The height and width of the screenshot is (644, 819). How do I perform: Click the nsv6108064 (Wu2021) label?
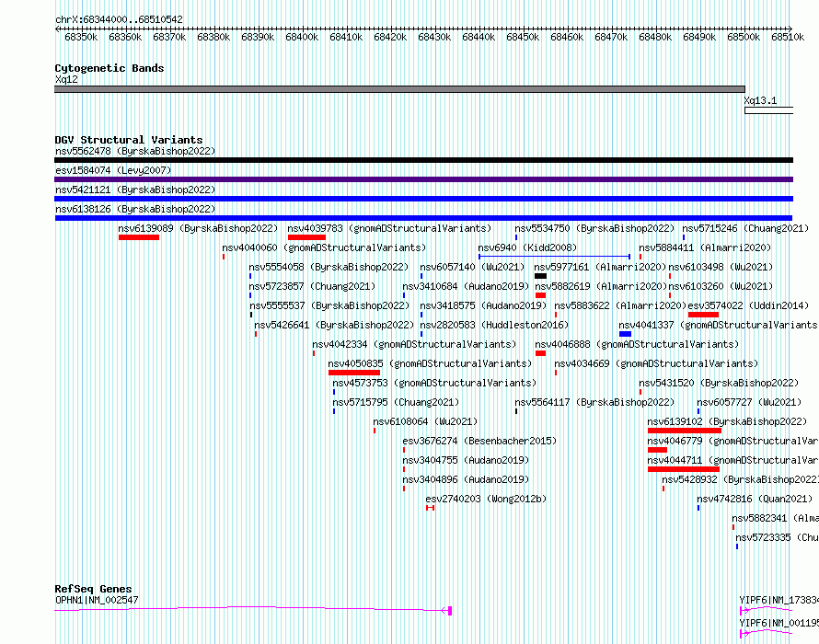[x=426, y=422]
